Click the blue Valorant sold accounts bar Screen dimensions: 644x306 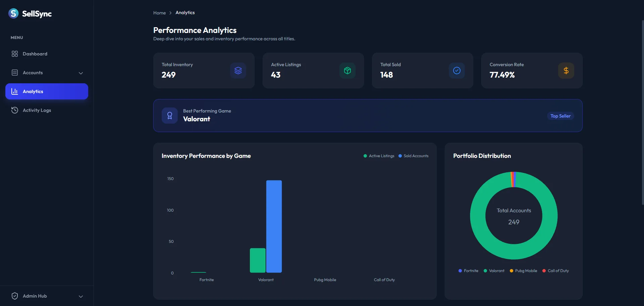point(274,226)
